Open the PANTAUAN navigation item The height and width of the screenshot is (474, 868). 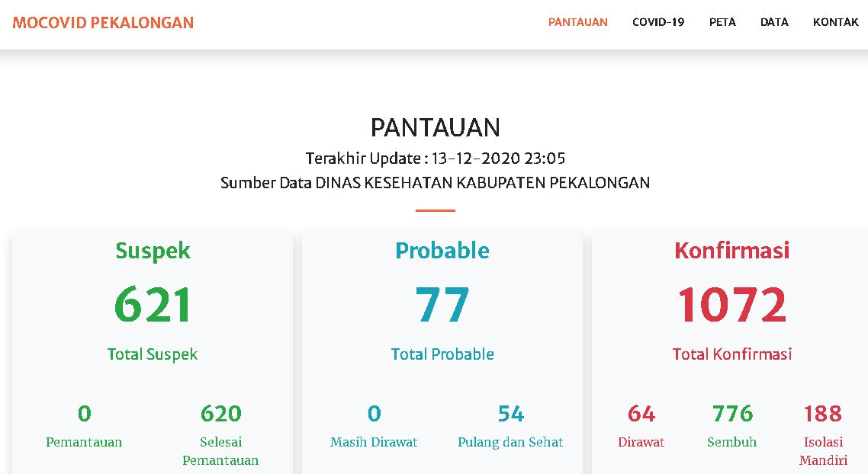577,22
